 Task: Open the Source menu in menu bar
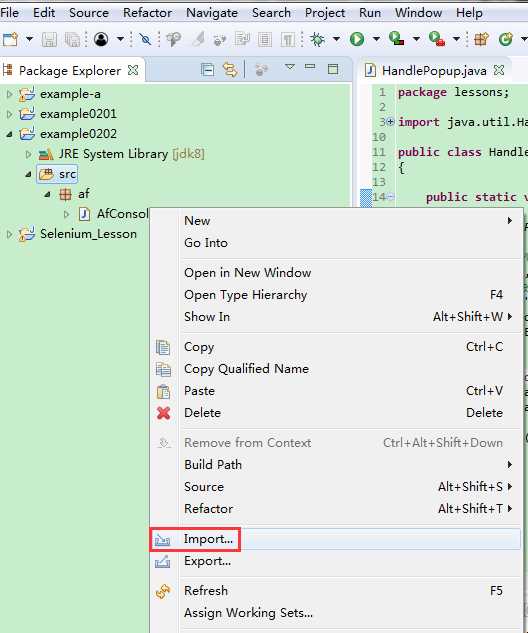[x=89, y=13]
